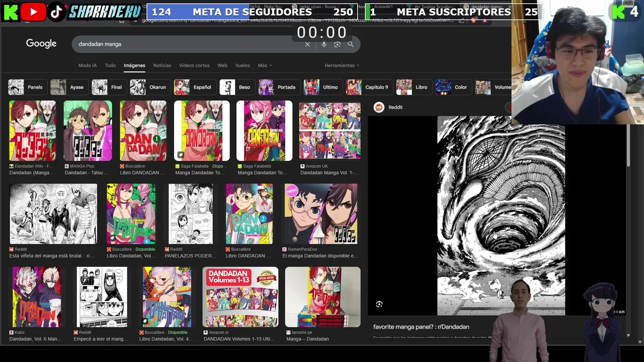Viewport: 644px width, 362px height.
Task: Open Reddit PANELAZOS PODER thumbnail
Action: click(x=191, y=214)
